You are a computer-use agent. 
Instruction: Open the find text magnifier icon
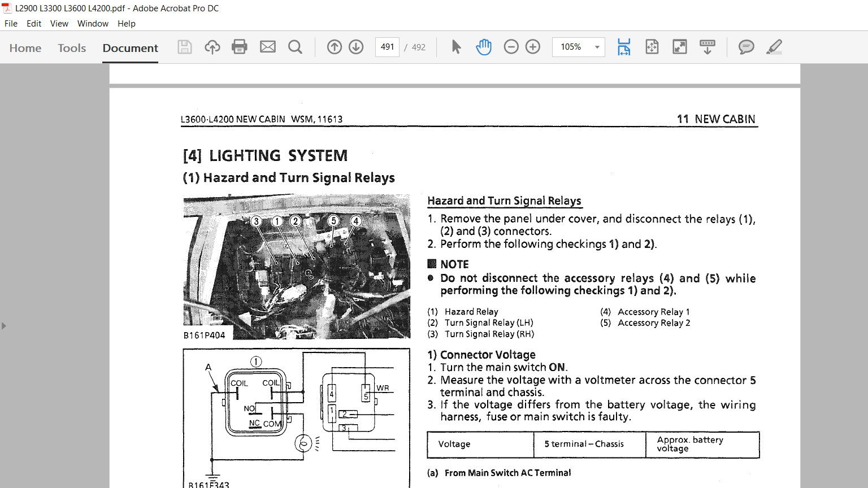click(x=295, y=47)
